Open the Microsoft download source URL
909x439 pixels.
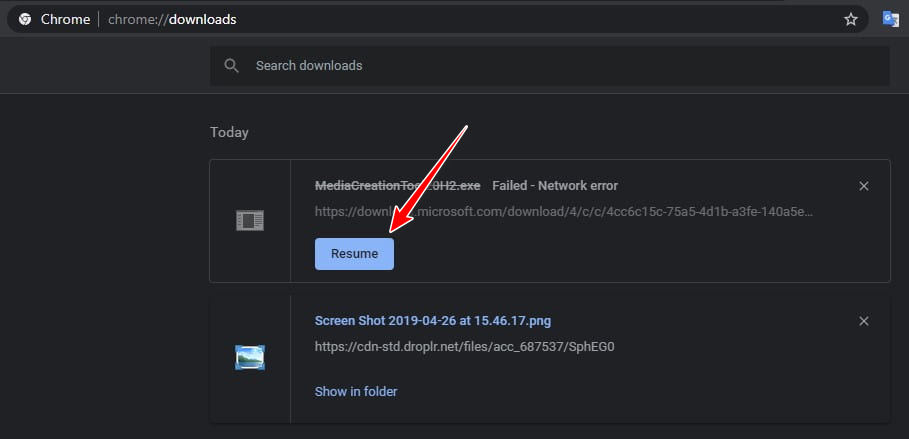click(563, 212)
